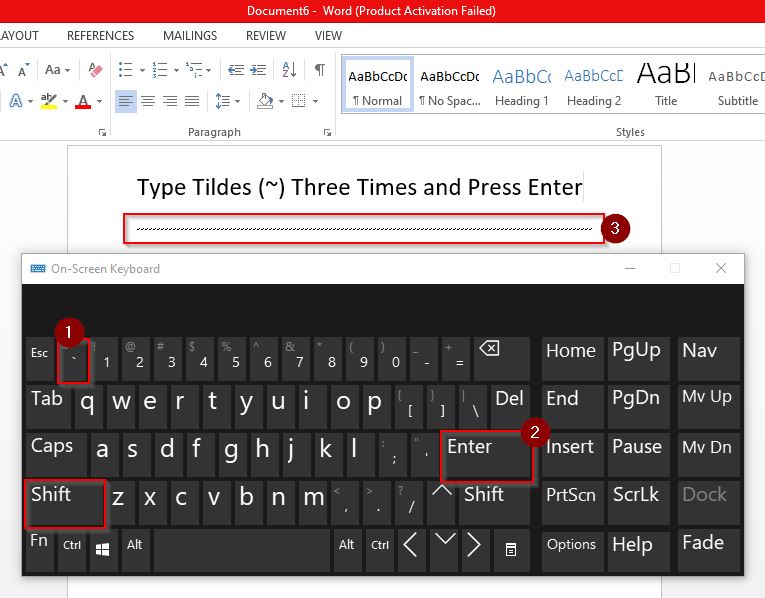This screenshot has height=598, width=765.
Task: Click the Borders icon
Action: click(x=298, y=100)
